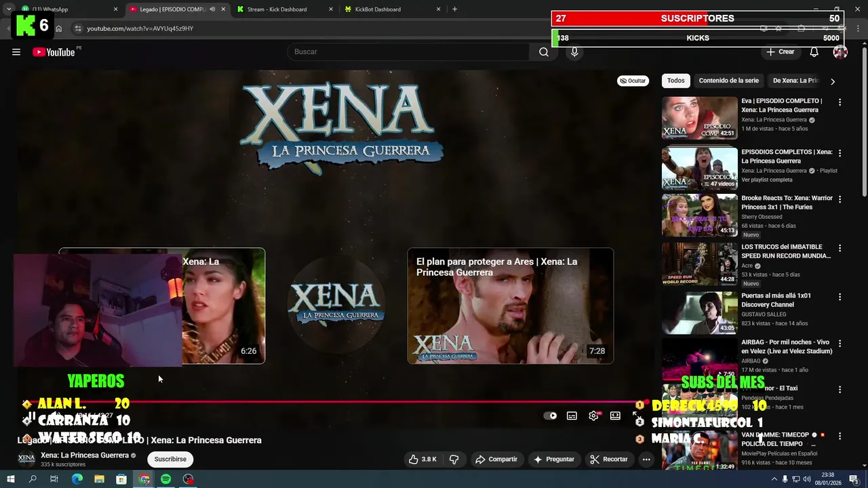Open the account avatar menu
868x488 pixels.
coord(840,52)
